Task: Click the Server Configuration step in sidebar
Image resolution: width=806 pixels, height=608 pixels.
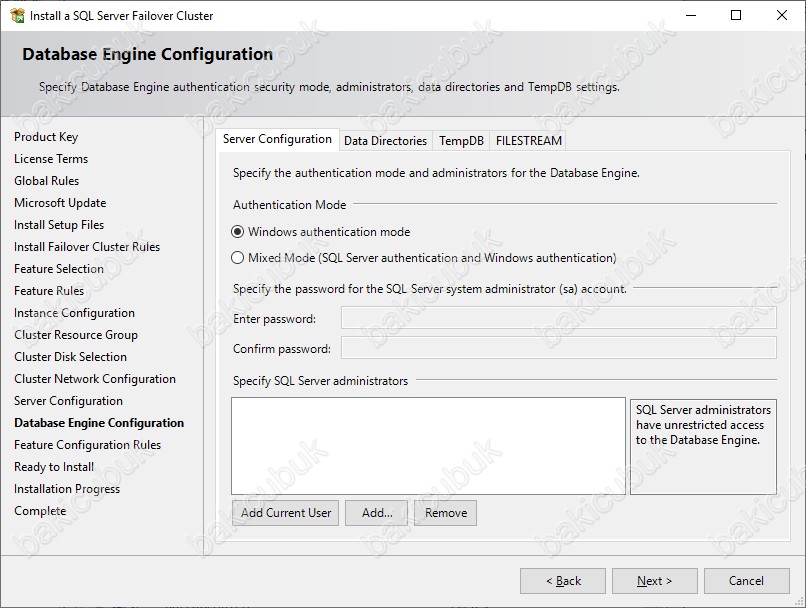Action: tap(68, 401)
